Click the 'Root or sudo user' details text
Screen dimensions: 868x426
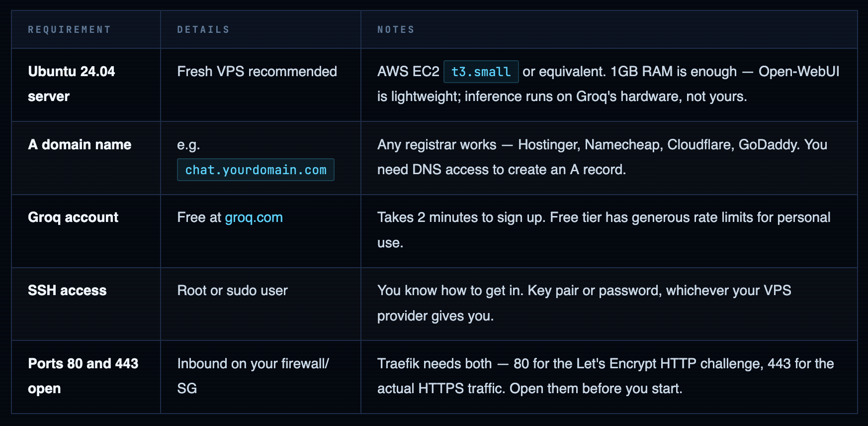coord(232,291)
